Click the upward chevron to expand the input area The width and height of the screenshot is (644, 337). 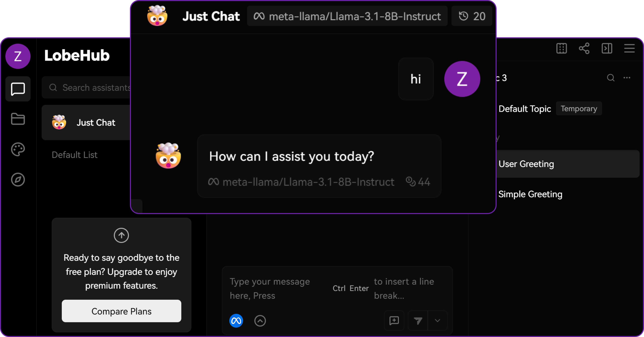point(260,321)
